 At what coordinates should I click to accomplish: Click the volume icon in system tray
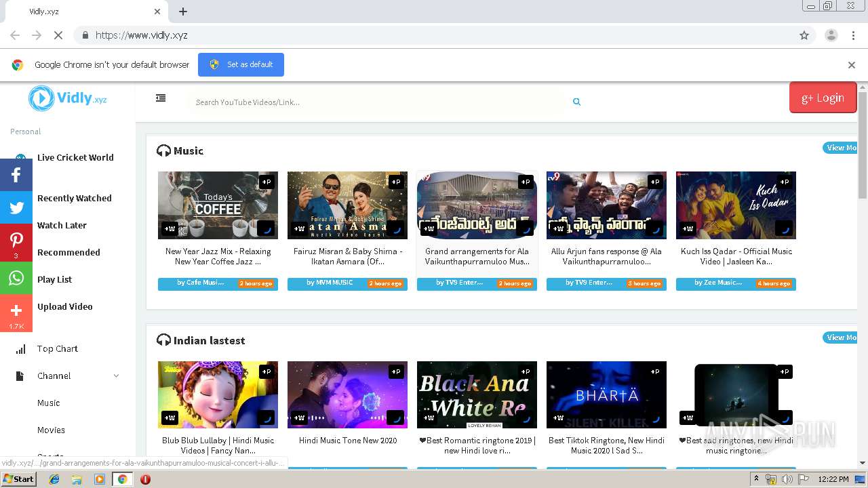(787, 479)
